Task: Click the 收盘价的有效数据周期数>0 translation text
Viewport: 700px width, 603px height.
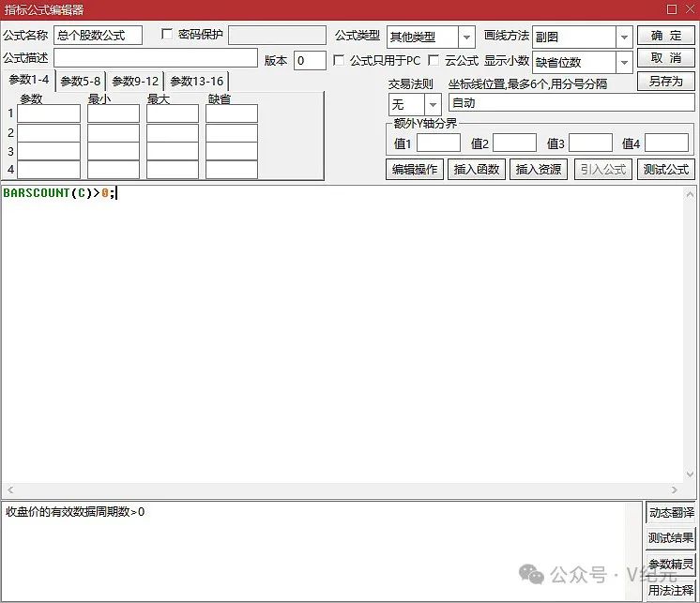Action: point(75,512)
